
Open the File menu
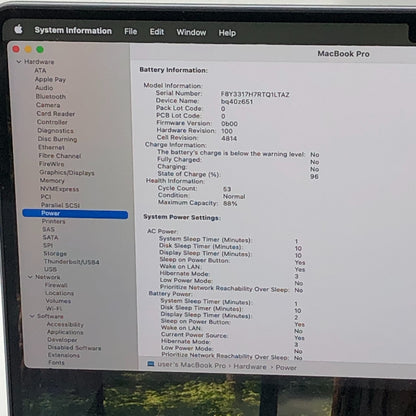pos(130,31)
